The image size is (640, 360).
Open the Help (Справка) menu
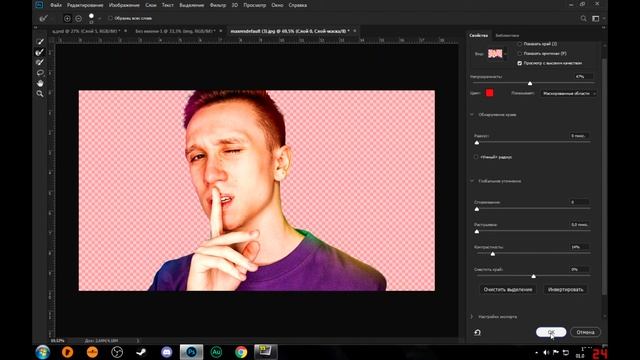coord(298,5)
